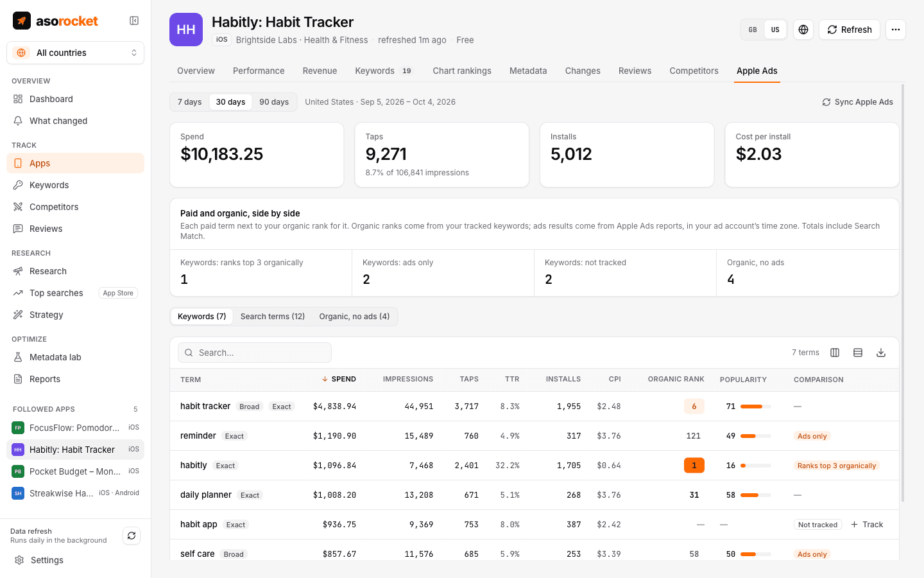Click daily planner popularity bar
The image size is (924, 578).
point(756,495)
